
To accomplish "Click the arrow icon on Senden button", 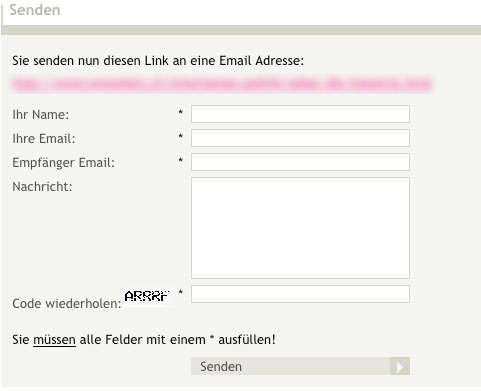I will (x=400, y=366).
